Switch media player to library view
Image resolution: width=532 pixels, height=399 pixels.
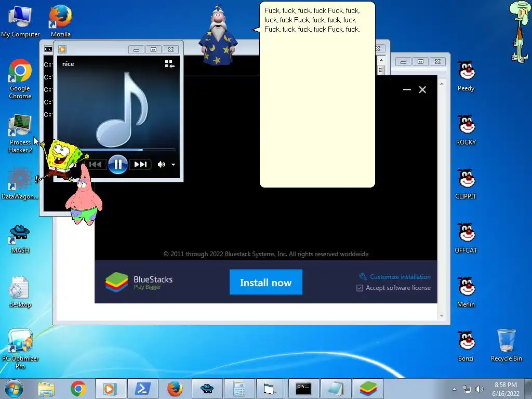point(169,64)
